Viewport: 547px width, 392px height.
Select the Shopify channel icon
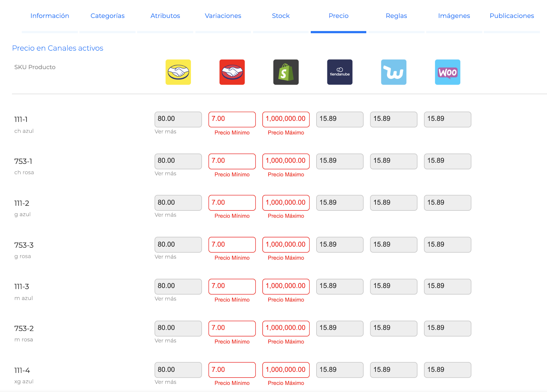(286, 72)
